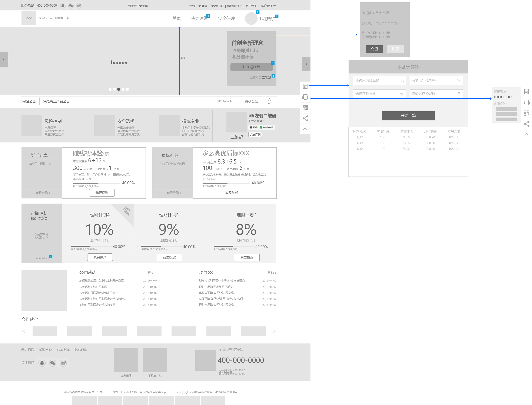Viewport: 532px width, 405px height.
Task: Click the 开始计算 button
Action: (x=408, y=116)
